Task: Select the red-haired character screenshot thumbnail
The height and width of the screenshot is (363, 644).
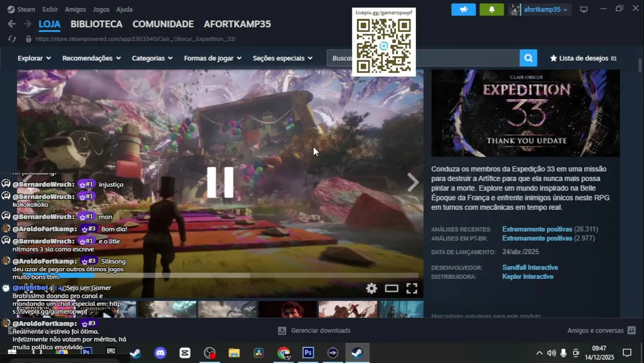Action: [x=288, y=310]
